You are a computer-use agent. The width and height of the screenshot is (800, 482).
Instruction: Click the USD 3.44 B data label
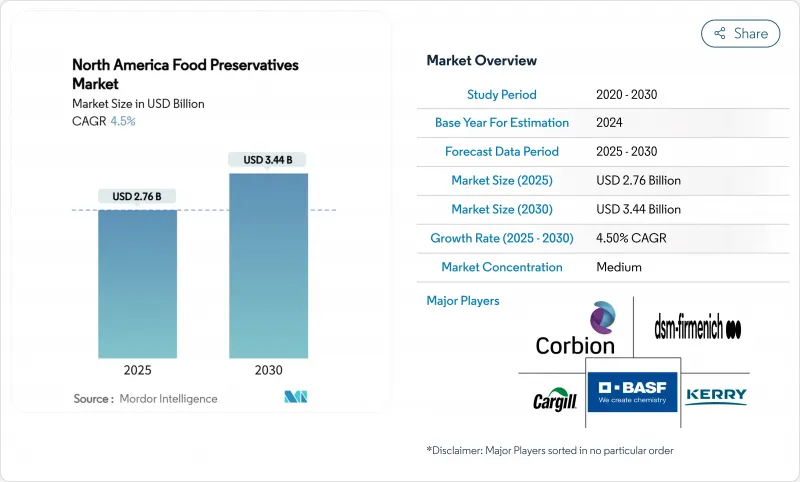268,159
